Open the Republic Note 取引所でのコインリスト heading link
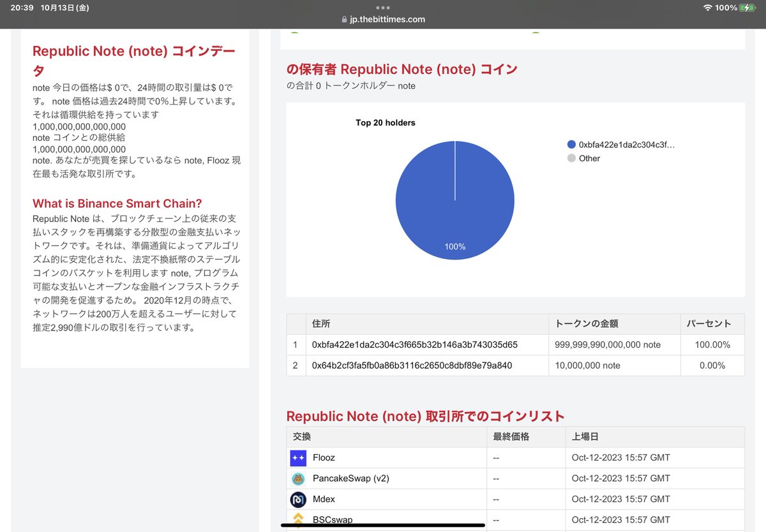Viewport: 766px width, 532px height. (424, 415)
